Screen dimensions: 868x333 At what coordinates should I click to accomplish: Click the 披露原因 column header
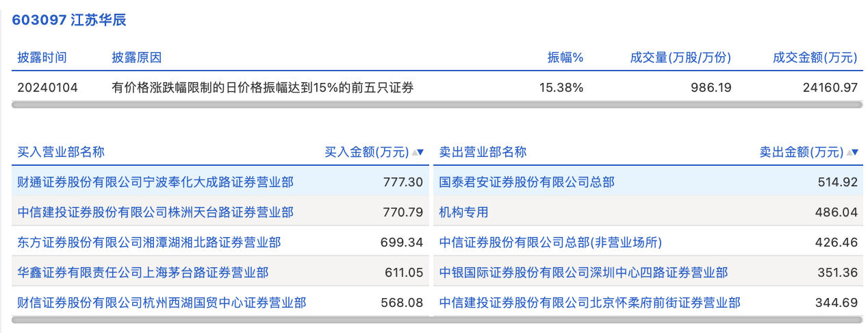(x=137, y=58)
